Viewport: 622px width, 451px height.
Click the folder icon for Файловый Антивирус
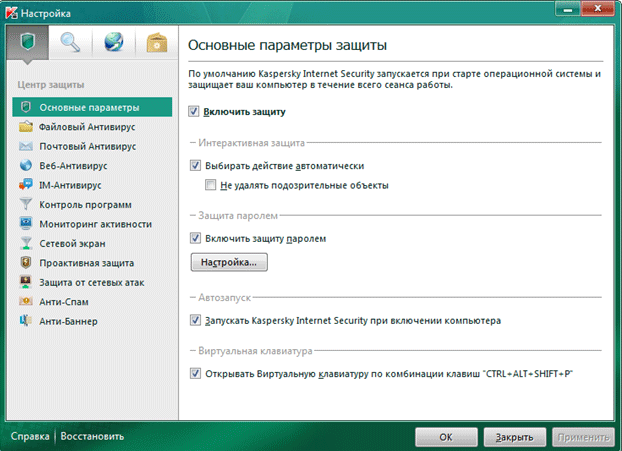26,127
